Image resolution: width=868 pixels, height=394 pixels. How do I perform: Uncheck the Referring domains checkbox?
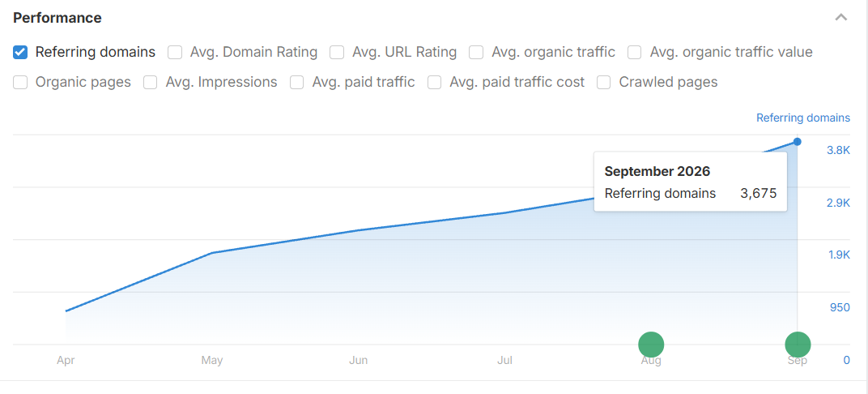[20, 53]
